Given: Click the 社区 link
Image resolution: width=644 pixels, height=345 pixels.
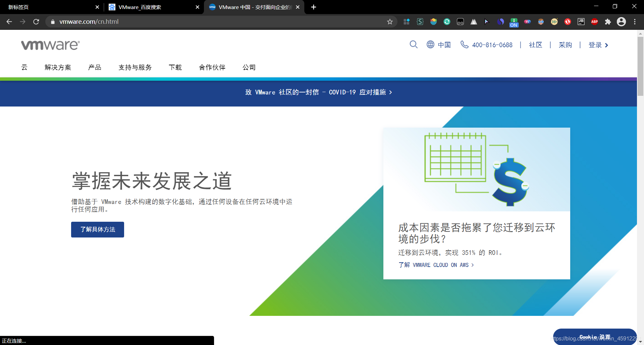Looking at the screenshot, I should (x=535, y=45).
